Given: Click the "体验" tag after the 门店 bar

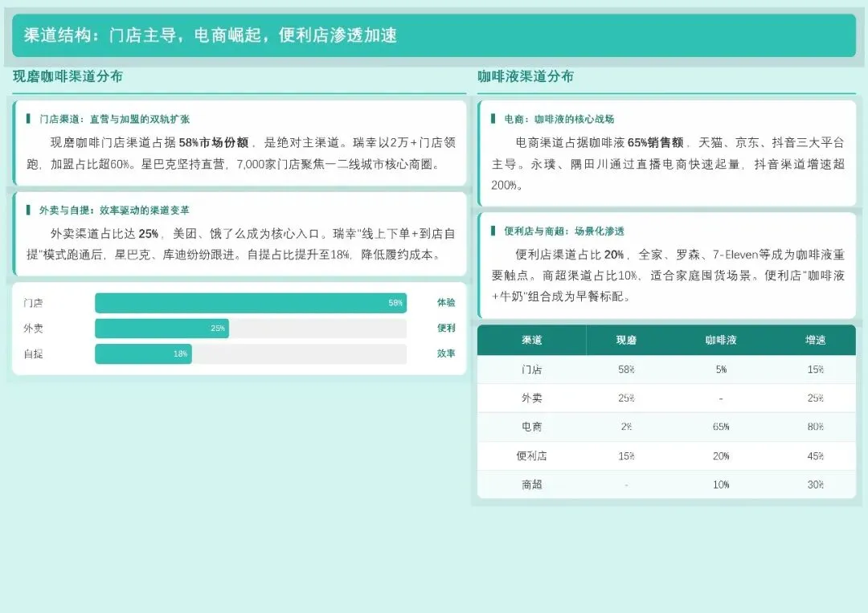Looking at the screenshot, I should click(445, 303).
